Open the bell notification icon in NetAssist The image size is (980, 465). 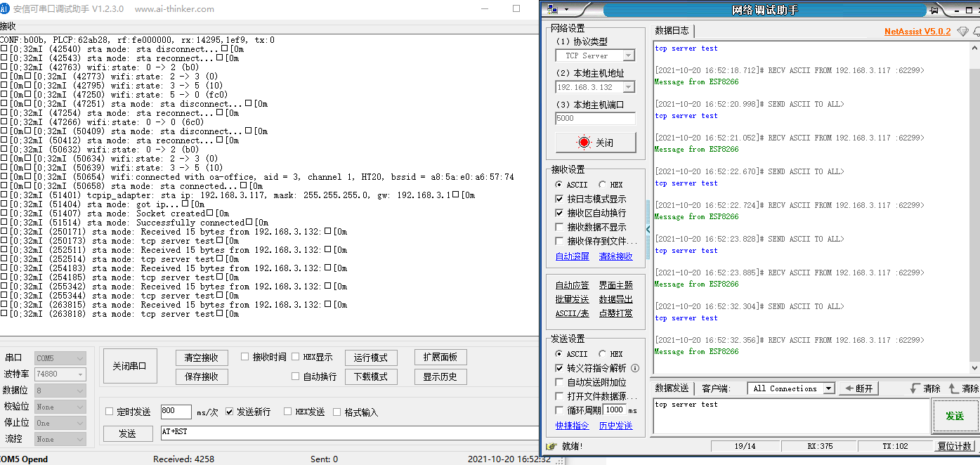click(x=977, y=31)
